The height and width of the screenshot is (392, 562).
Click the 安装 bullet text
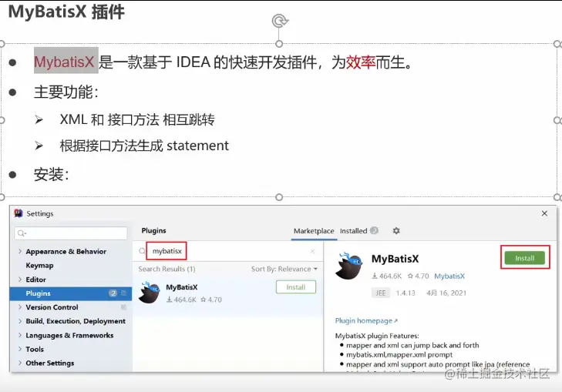pyautogui.click(x=51, y=175)
